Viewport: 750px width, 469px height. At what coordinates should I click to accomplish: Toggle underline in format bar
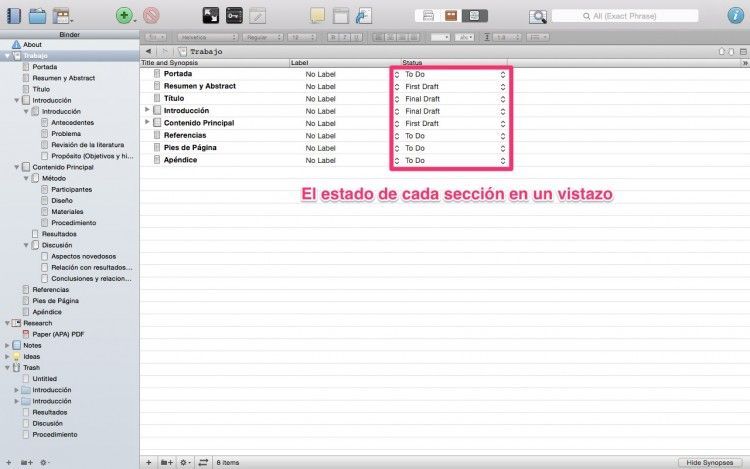(356, 37)
